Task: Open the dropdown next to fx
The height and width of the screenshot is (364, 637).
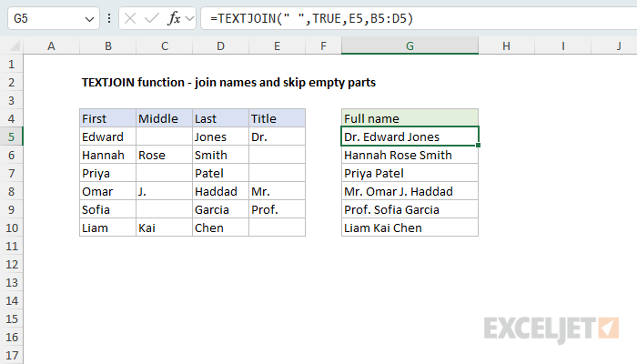Action: [189, 18]
